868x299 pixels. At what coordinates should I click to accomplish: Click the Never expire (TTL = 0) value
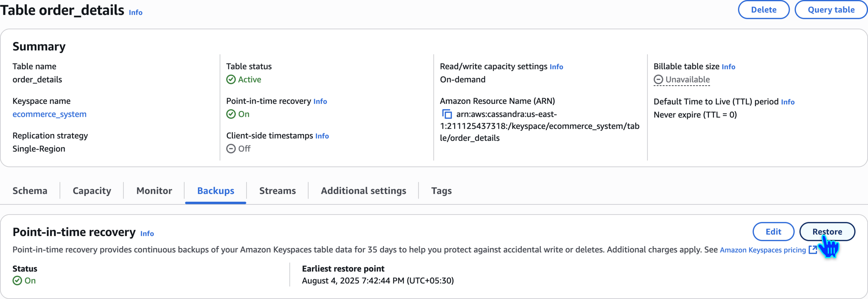[x=695, y=115]
